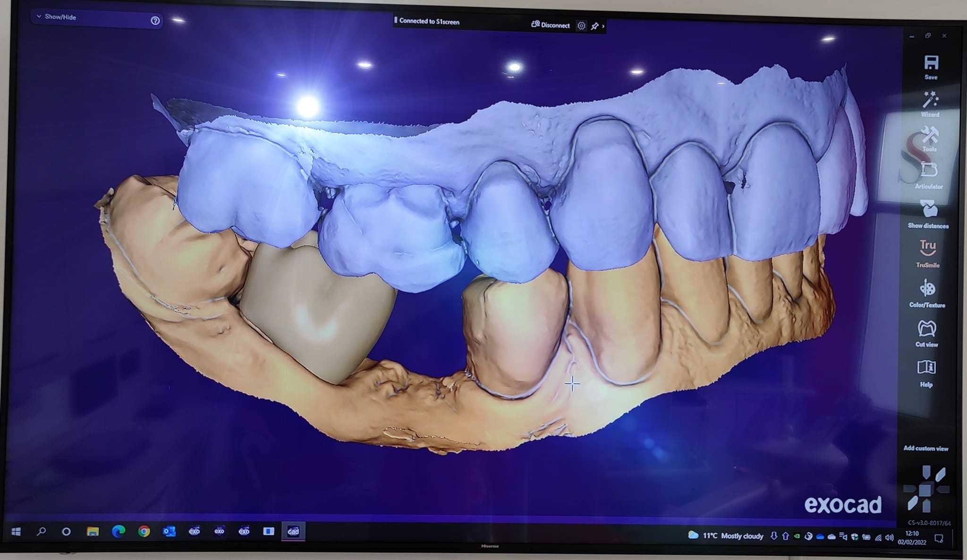Switch to the active exocad CAD taskbar app
The width and height of the screenshot is (967, 560).
point(293,531)
